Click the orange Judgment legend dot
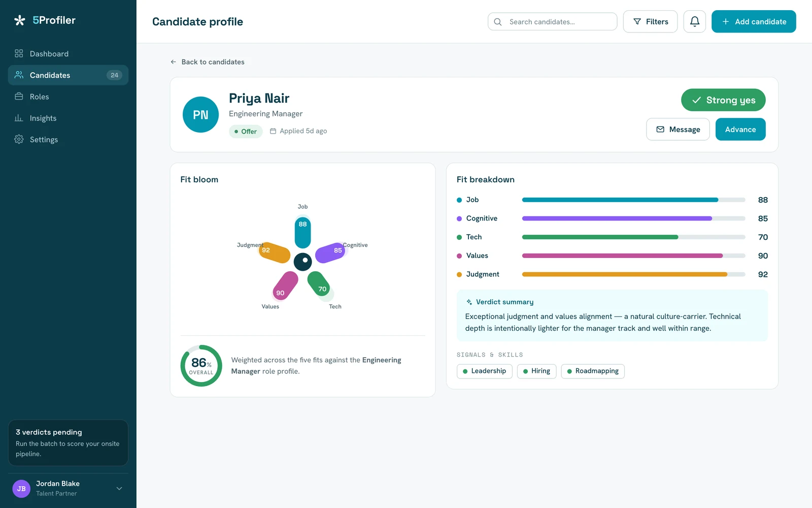812x508 pixels. click(x=459, y=274)
